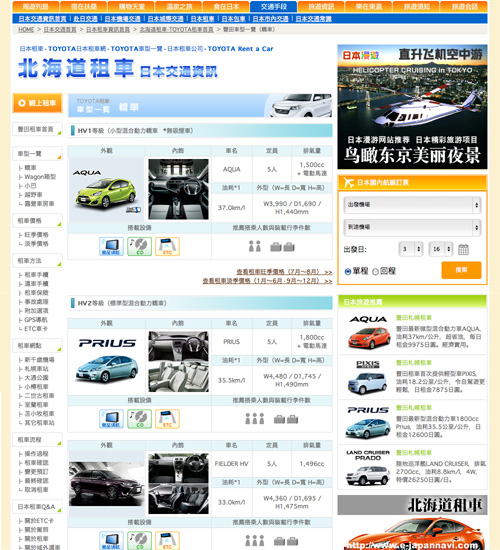Click PRIUS row luggage suitcase icon
This screenshot has height=550, width=500.
pyautogui.click(x=286, y=419)
